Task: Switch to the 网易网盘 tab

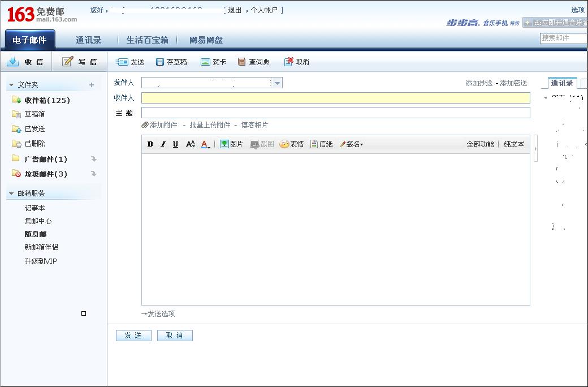Action: [206, 40]
